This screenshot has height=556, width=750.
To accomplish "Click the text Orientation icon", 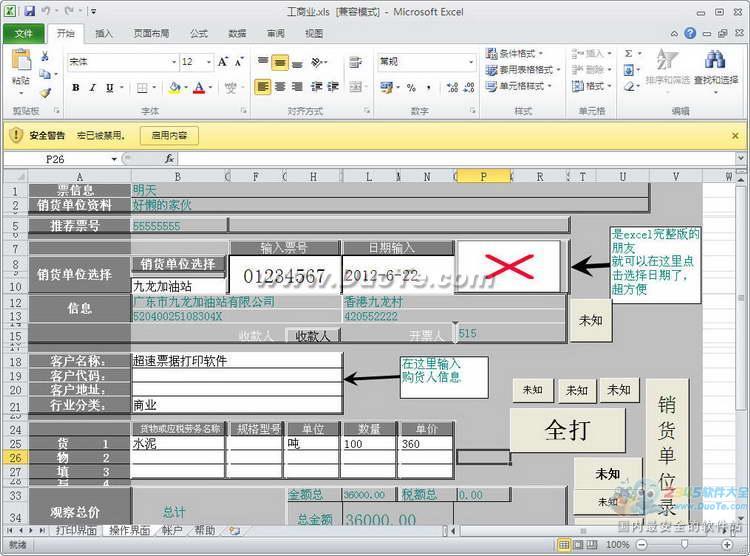I will coord(319,62).
